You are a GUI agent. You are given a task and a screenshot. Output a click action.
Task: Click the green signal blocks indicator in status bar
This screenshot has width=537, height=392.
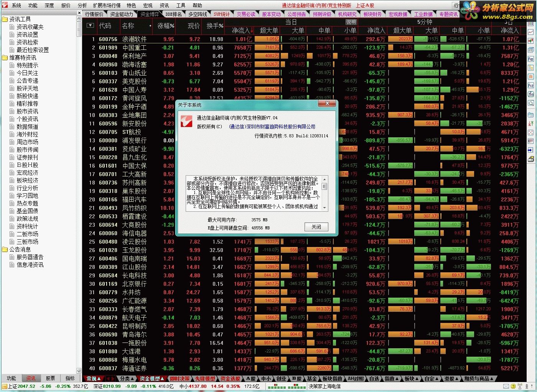(x=287, y=387)
